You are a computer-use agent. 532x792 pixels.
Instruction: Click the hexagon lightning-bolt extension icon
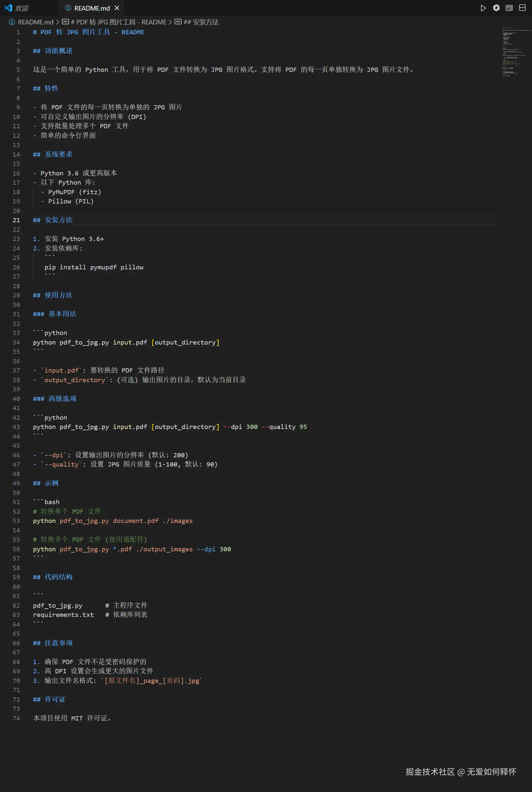click(496, 8)
